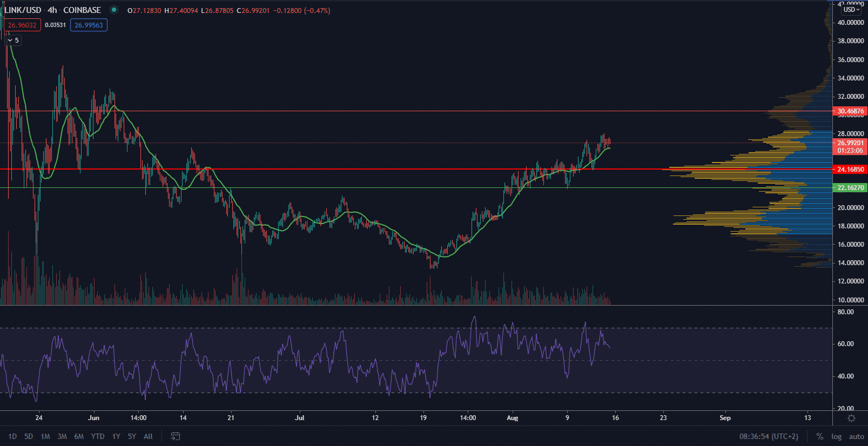The image size is (868, 446).
Task: Select the All date range
Action: (148, 436)
